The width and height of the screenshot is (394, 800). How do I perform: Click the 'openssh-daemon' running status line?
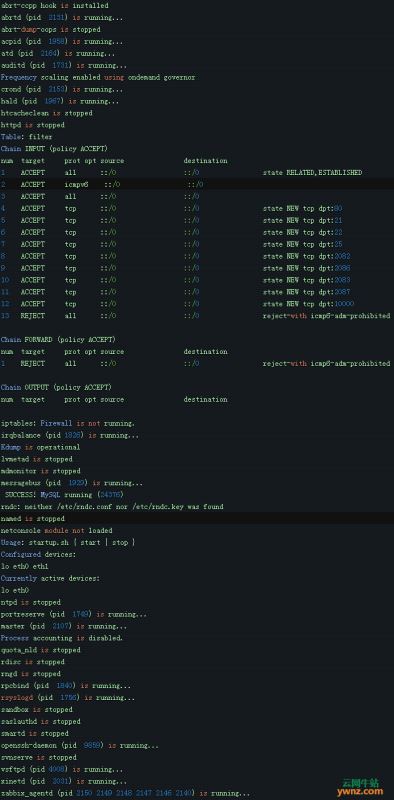[80, 745]
